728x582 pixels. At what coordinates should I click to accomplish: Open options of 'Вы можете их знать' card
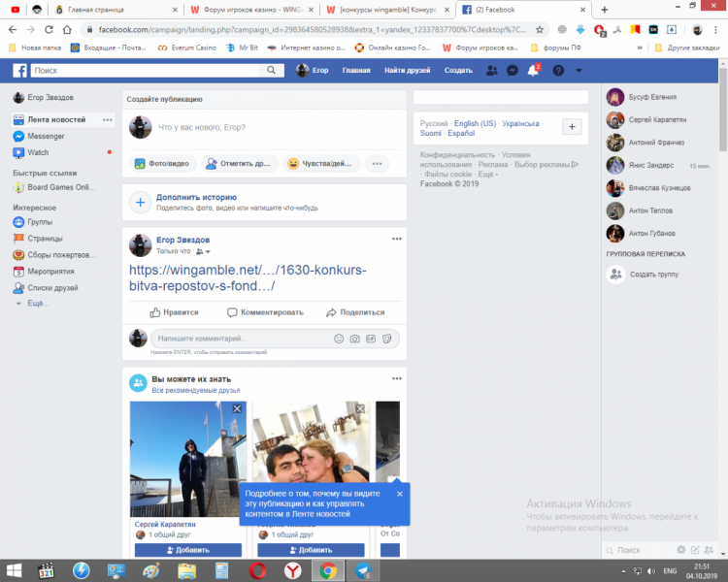point(396,378)
